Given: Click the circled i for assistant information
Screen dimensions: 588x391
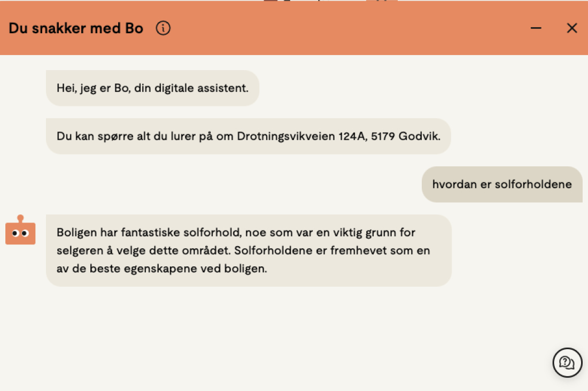Looking at the screenshot, I should click(x=163, y=28).
